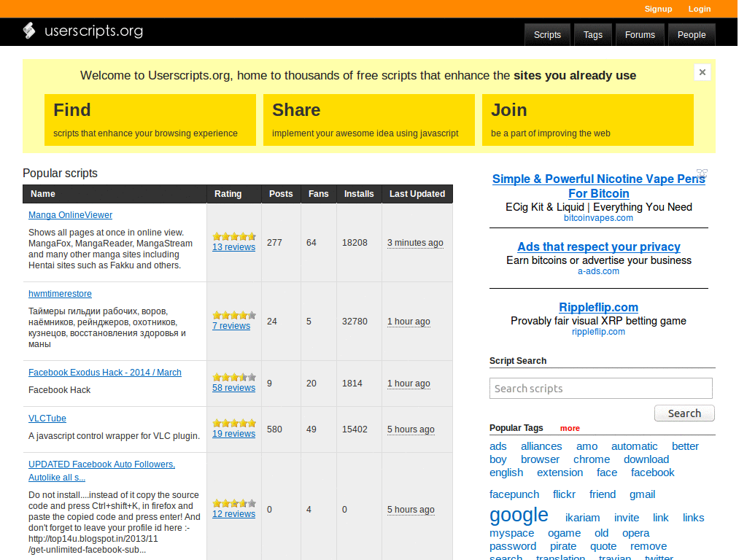Open the Find scripts panel
The image size is (747, 560).
[x=150, y=120]
